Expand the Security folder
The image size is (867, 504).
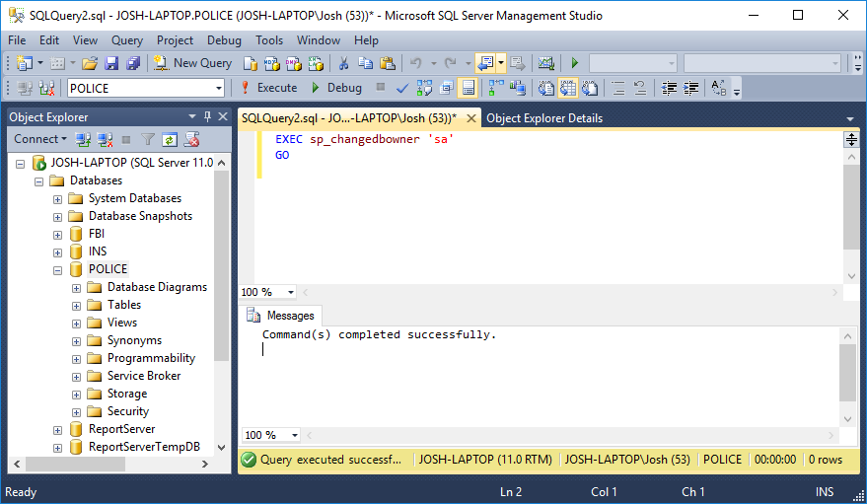tap(76, 412)
